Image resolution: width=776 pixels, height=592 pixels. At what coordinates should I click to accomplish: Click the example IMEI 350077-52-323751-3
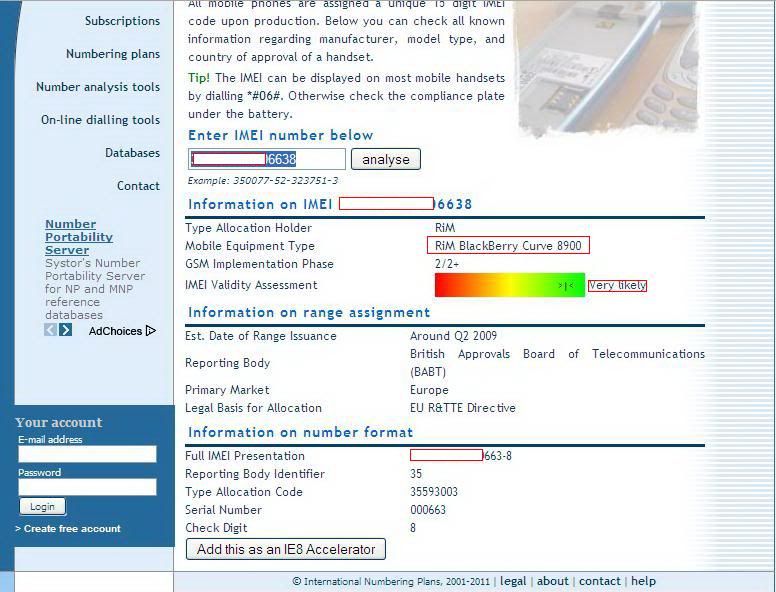[x=286, y=181]
